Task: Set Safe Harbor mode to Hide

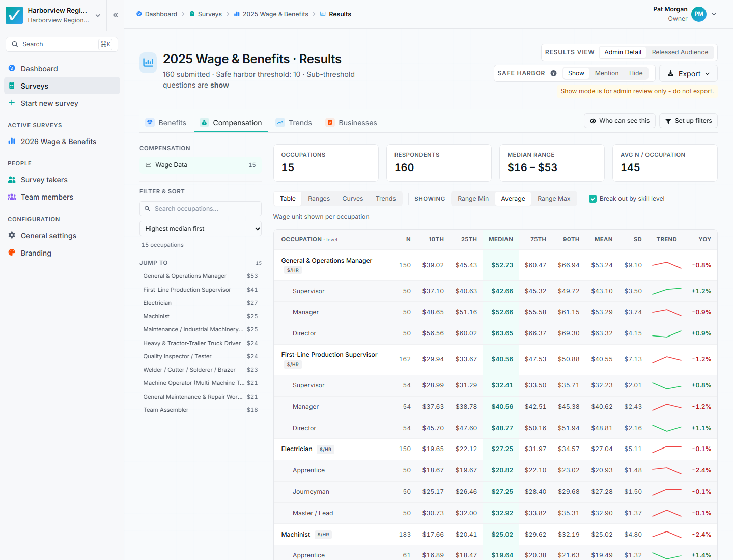Action: pyautogui.click(x=636, y=73)
